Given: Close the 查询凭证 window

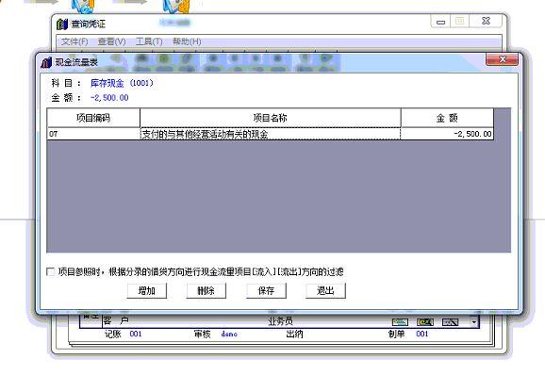Looking at the screenshot, I should point(486,21).
